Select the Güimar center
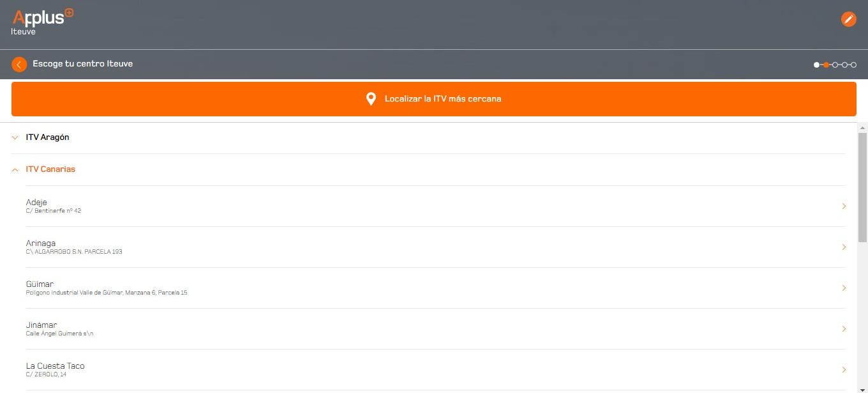Image resolution: width=868 pixels, height=393 pixels. [436, 288]
